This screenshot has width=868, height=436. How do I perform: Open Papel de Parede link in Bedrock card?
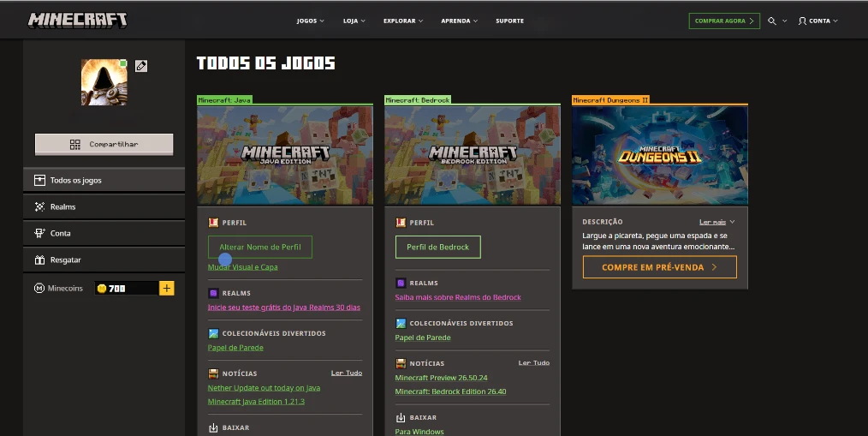coord(423,337)
